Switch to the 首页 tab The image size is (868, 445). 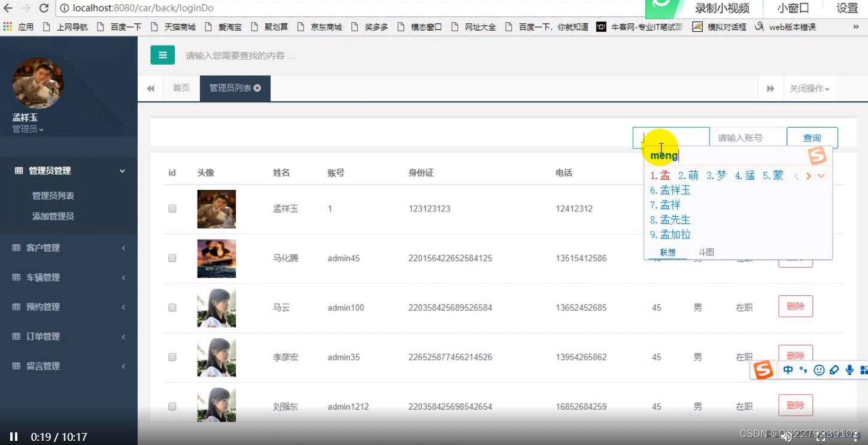181,88
